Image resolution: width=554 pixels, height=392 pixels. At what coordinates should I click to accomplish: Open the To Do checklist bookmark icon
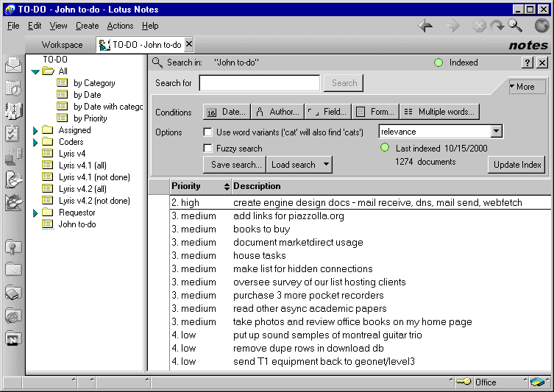tap(13, 134)
